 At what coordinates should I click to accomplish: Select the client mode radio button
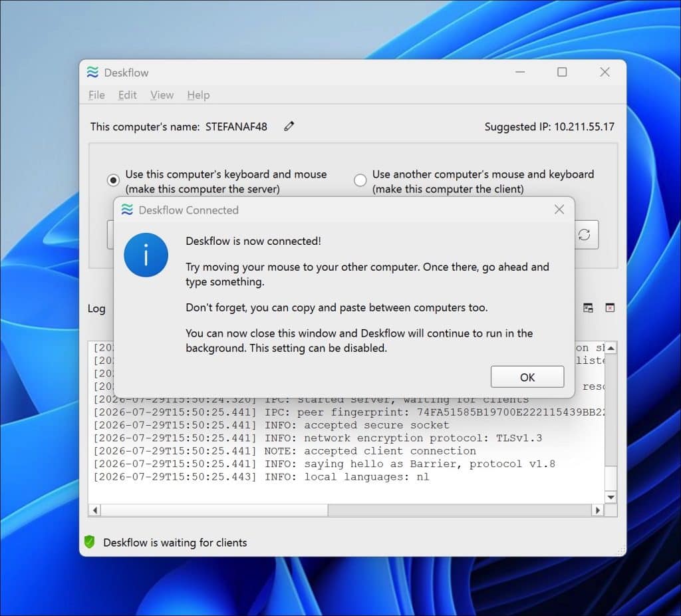pos(360,180)
